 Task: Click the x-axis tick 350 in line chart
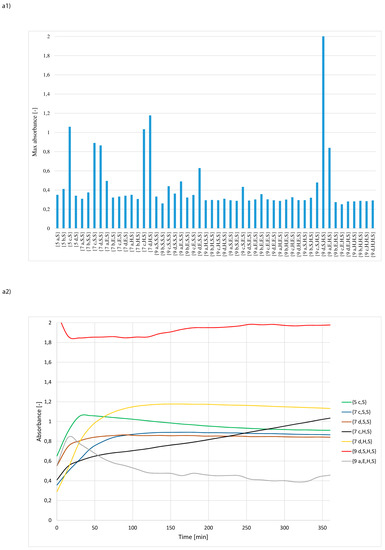(x=323, y=528)
